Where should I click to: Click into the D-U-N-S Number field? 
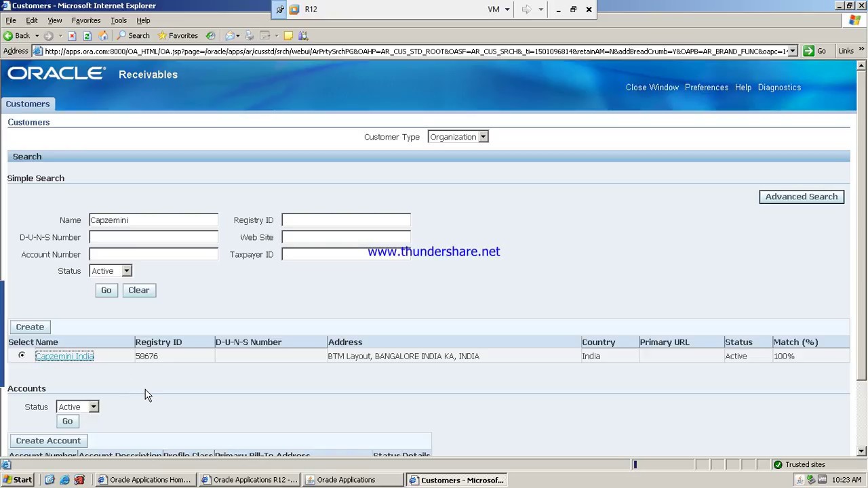(x=154, y=237)
